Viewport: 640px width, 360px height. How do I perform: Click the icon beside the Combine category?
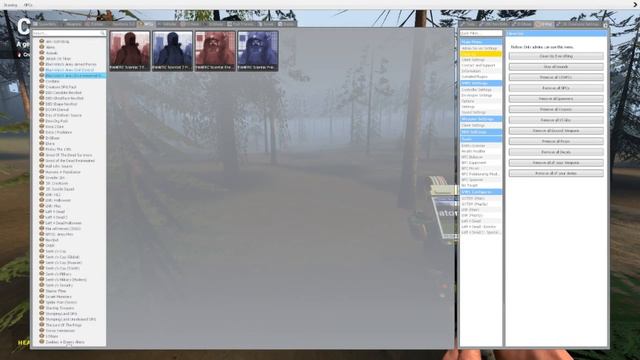pos(42,81)
